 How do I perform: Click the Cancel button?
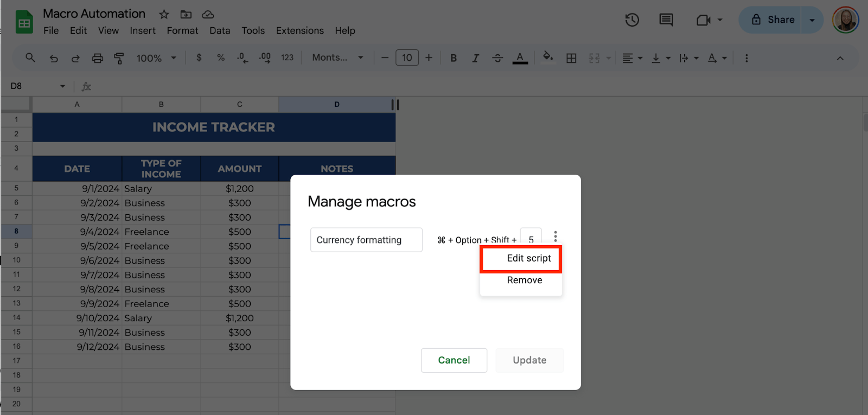point(454,360)
